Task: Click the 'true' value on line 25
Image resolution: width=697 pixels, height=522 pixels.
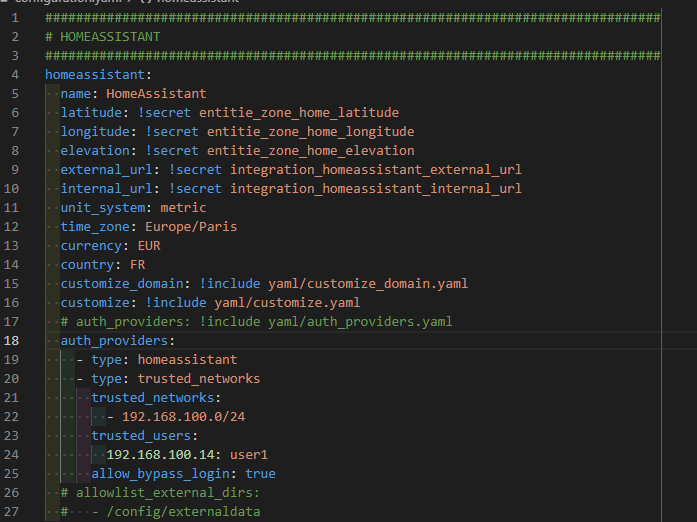Action: coord(260,474)
